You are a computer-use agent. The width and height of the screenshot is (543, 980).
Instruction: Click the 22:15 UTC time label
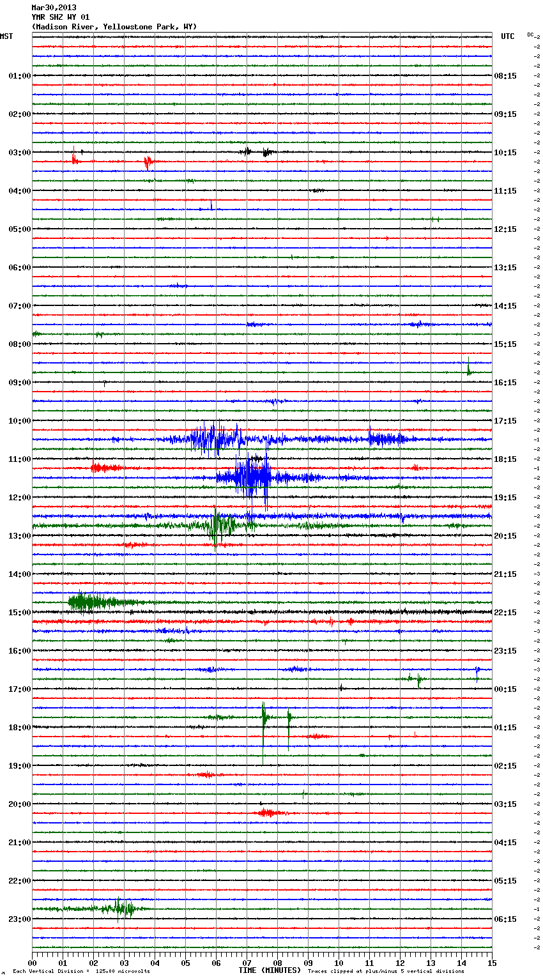point(505,613)
